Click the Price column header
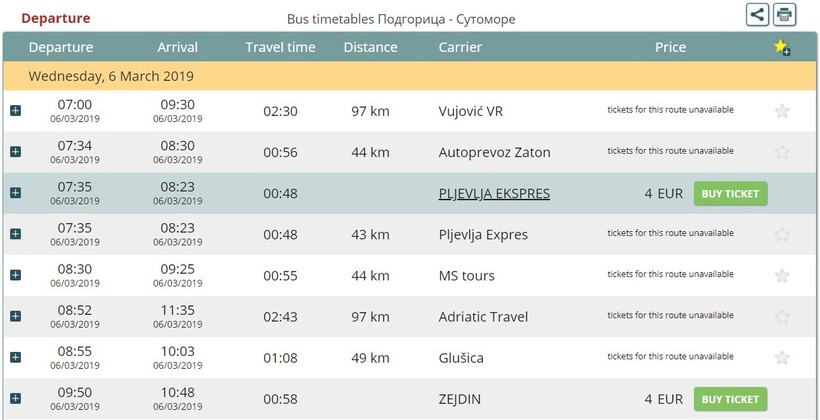The image size is (820, 420). click(670, 47)
